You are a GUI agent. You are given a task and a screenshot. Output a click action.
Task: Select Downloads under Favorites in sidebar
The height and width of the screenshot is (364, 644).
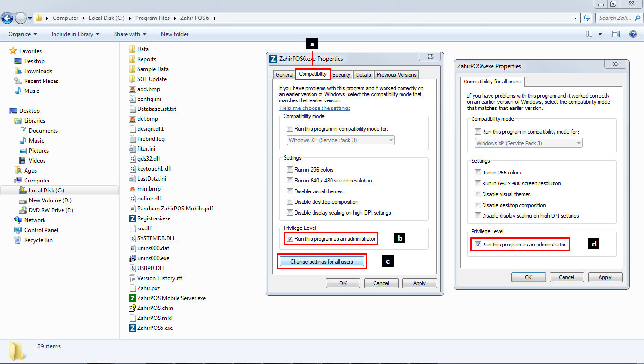point(38,71)
